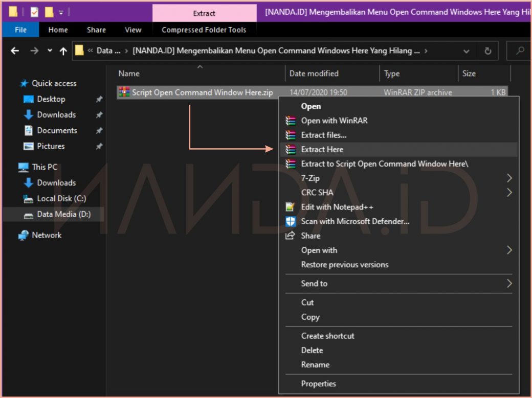Sort files by the Date modified column
Image resolution: width=532 pixels, height=398 pixels.
(x=314, y=74)
